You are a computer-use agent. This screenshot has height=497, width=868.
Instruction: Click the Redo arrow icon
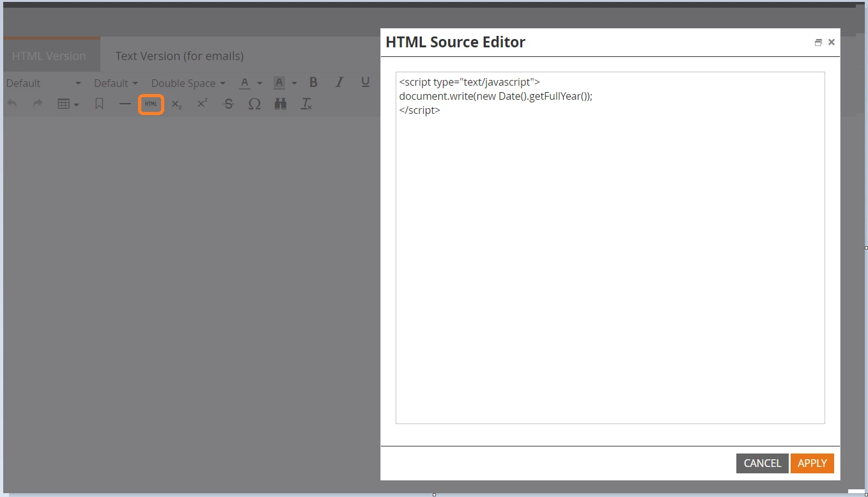38,104
